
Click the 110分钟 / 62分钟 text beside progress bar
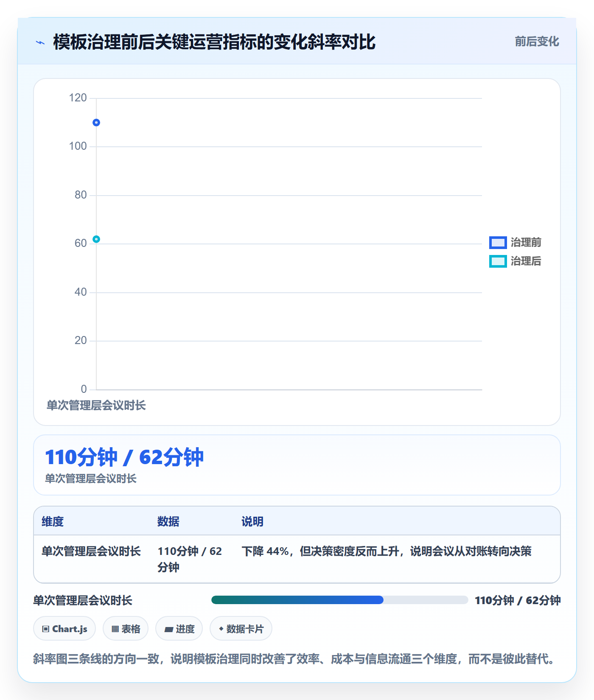pos(518,600)
